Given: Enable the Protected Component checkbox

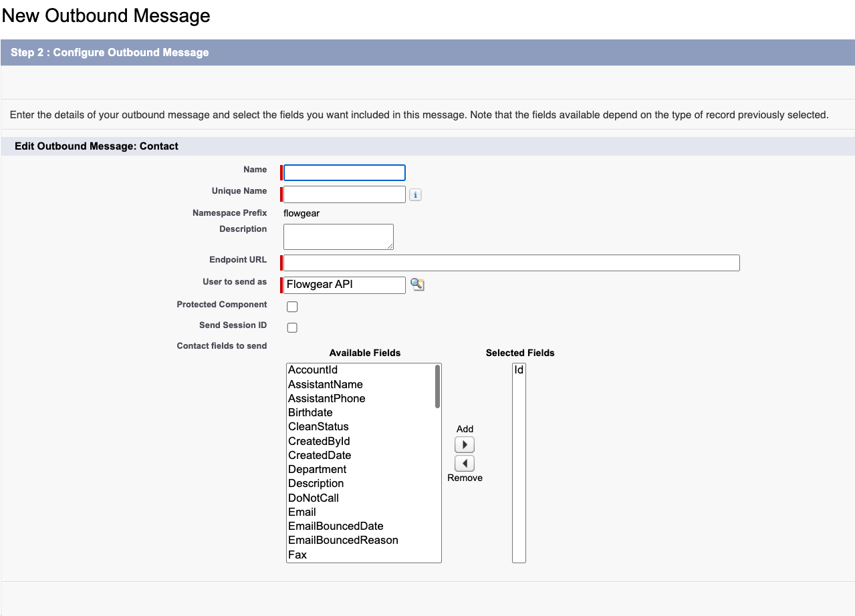Looking at the screenshot, I should pyautogui.click(x=292, y=307).
